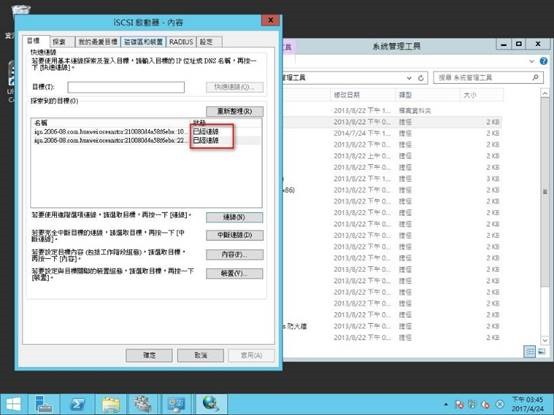The image size is (554, 415).
Task: Click the 中斷連線(D) disconnect button
Action: (235, 235)
